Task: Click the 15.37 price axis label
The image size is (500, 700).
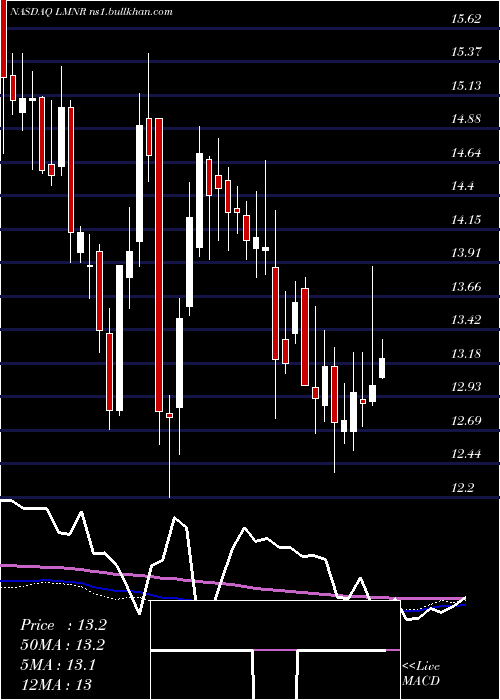Action: coord(466,52)
